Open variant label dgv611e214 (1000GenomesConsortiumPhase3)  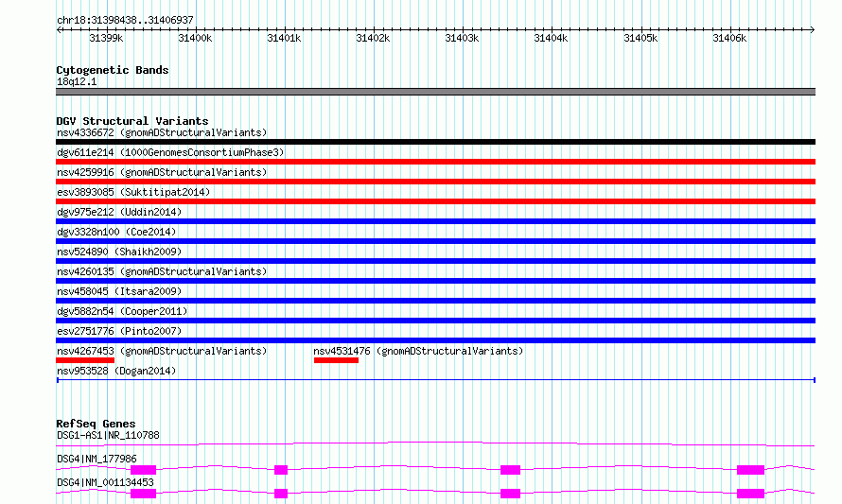pos(170,152)
